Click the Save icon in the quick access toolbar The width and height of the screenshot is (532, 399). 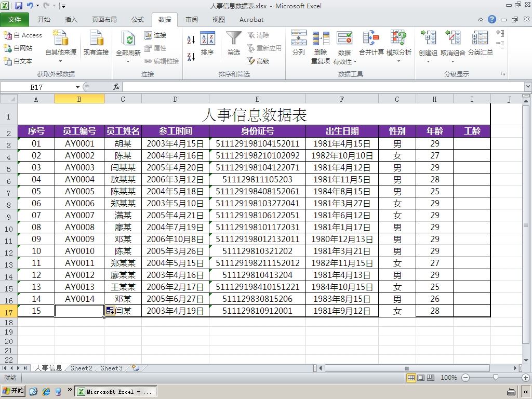click(19, 6)
